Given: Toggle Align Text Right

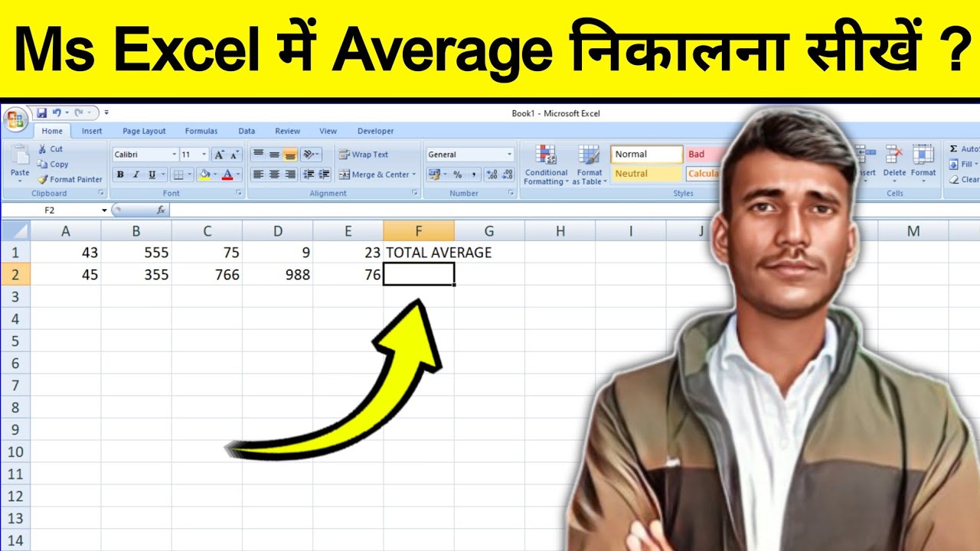Looking at the screenshot, I should 289,174.
